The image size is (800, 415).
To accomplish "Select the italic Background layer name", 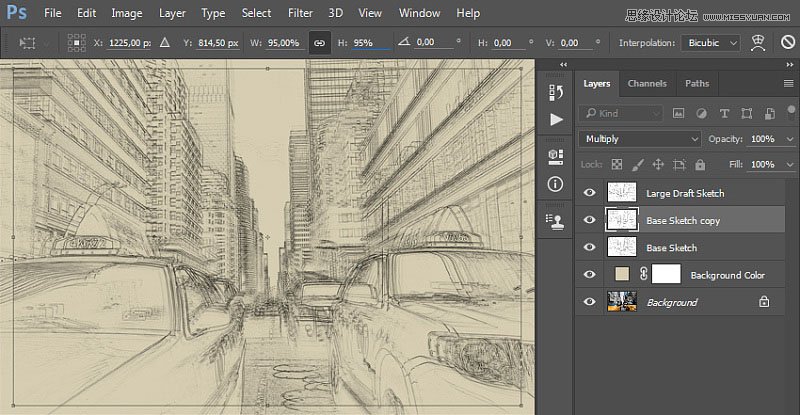I will click(672, 303).
